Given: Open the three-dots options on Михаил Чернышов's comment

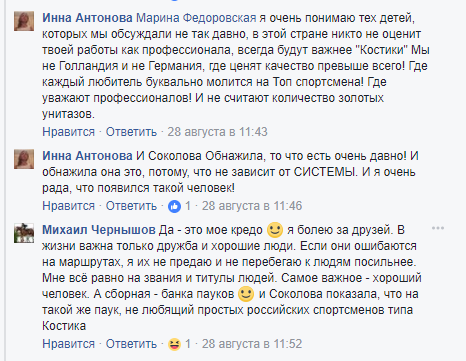Looking at the screenshot, I should point(438,228).
